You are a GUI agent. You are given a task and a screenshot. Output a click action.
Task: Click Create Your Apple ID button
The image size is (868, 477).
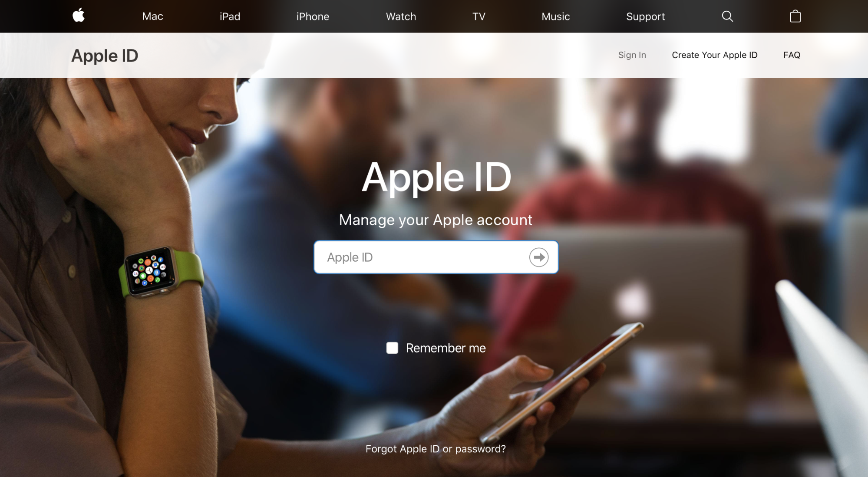click(715, 55)
